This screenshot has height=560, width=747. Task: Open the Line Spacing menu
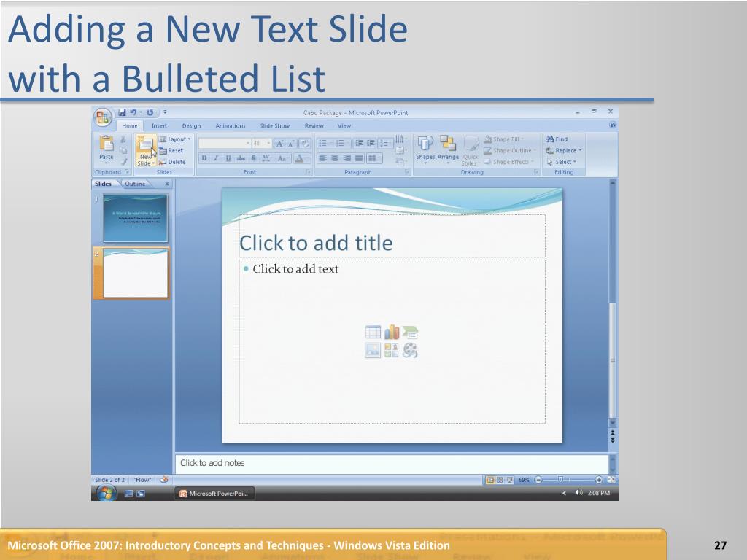pyautogui.click(x=386, y=144)
